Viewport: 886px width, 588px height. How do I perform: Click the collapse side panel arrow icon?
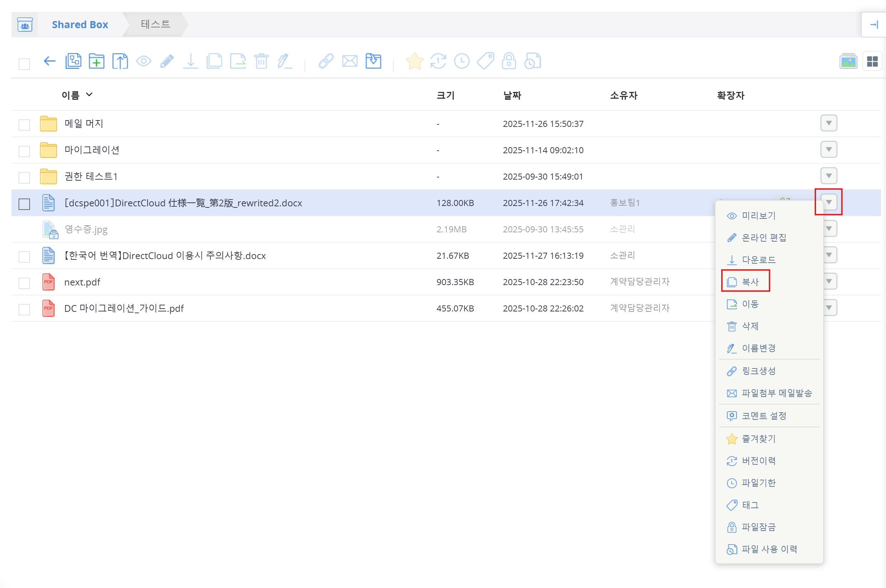coord(874,25)
